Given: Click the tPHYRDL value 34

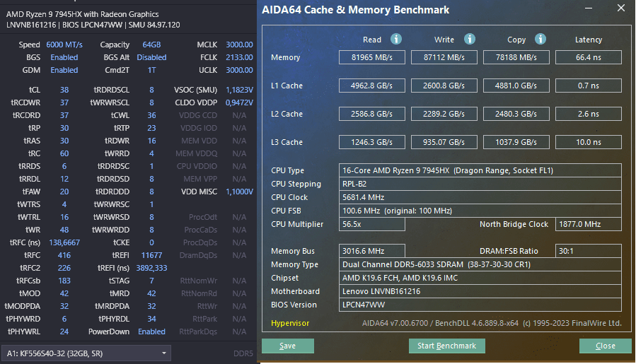Looking at the screenshot, I should click(x=151, y=319).
